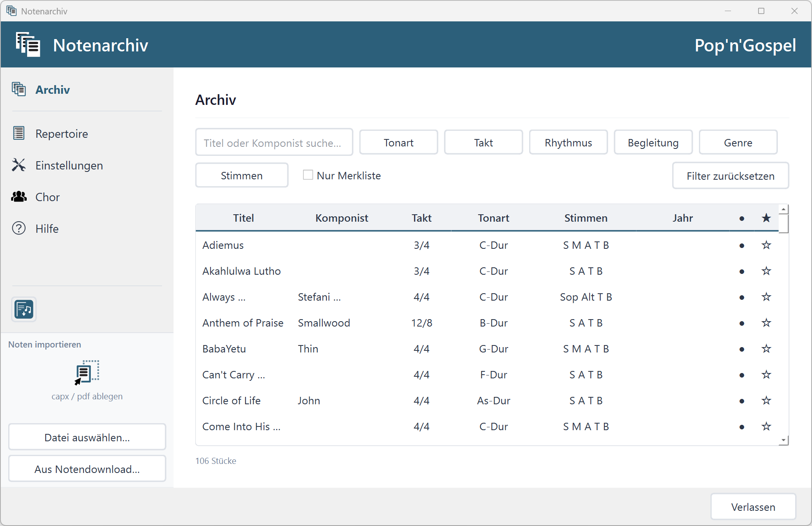Screen dimensions: 812x526
Task: Add Always ... to the Merkliste
Action: [x=766, y=297]
